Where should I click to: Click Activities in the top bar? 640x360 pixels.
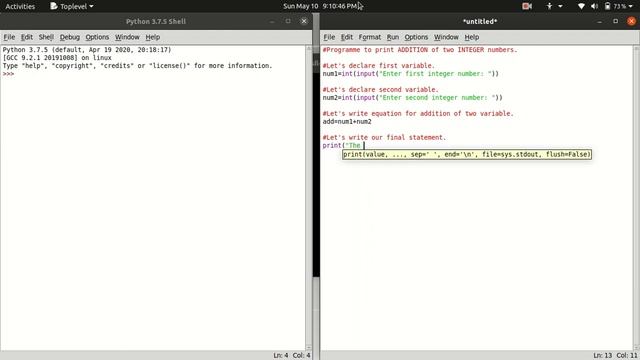coord(20,6)
